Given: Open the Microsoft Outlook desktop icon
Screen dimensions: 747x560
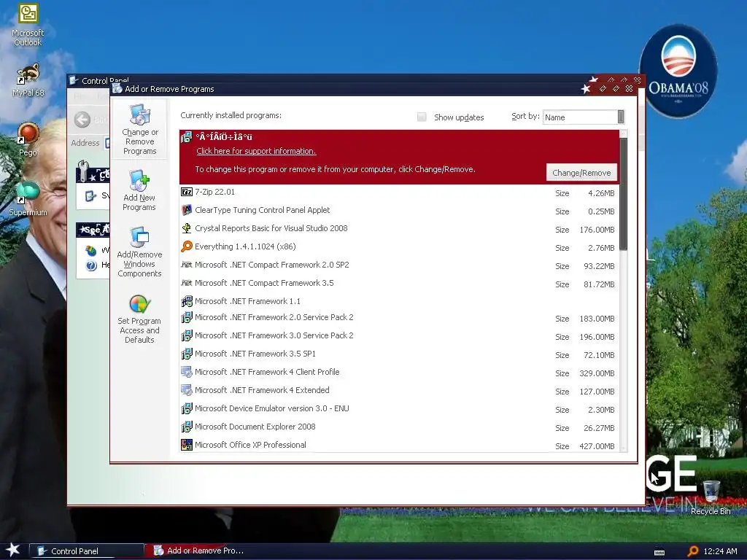Looking at the screenshot, I should 28,25.
